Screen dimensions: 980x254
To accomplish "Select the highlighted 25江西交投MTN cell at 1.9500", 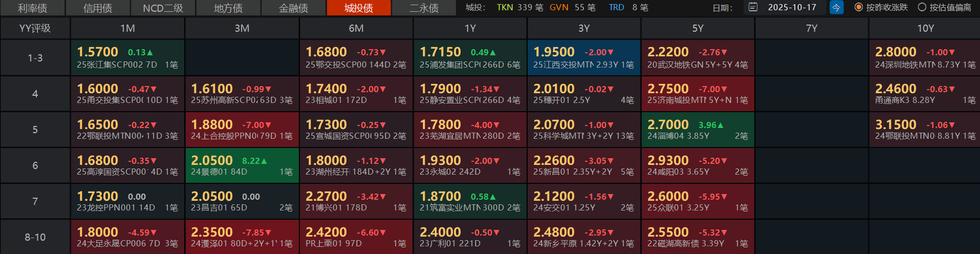I will click(x=584, y=58).
